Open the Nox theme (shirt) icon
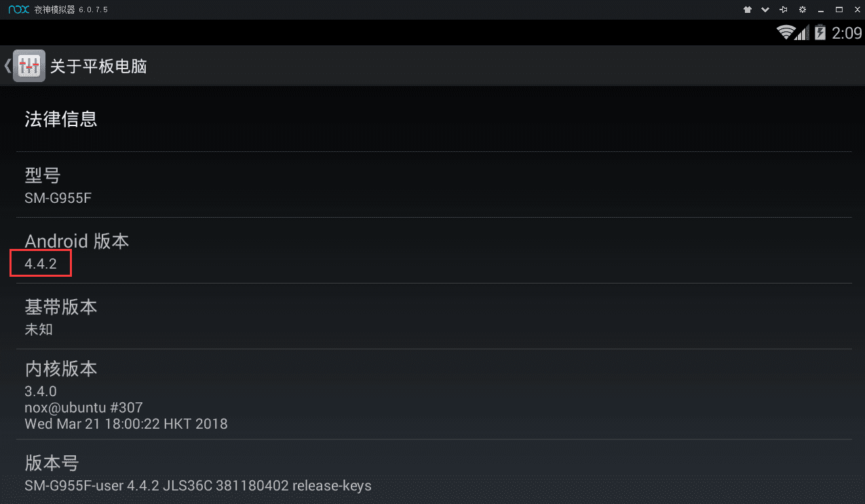Image resolution: width=865 pixels, height=504 pixels. [x=748, y=9]
